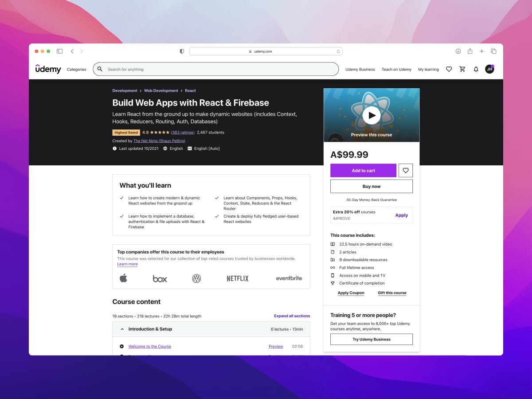Open The Net Ninja instructor link
Viewport: 532px width, 399px height.
point(159,141)
